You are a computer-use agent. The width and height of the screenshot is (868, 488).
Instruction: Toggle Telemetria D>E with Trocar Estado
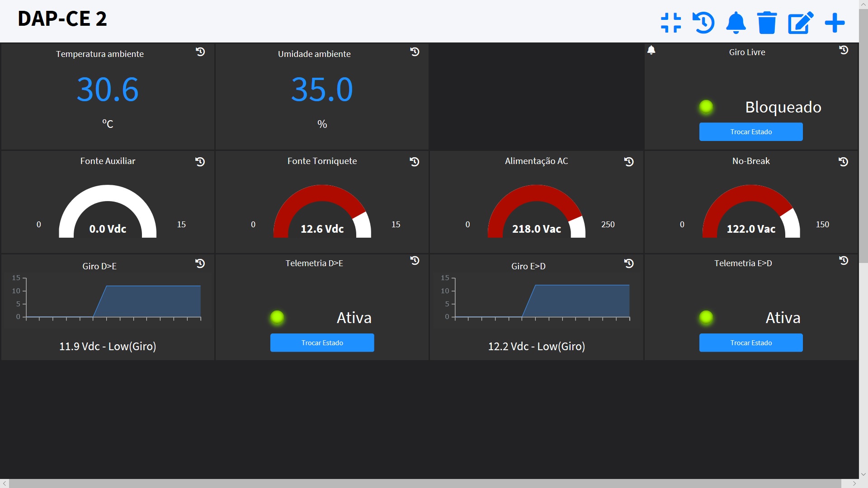coord(322,343)
